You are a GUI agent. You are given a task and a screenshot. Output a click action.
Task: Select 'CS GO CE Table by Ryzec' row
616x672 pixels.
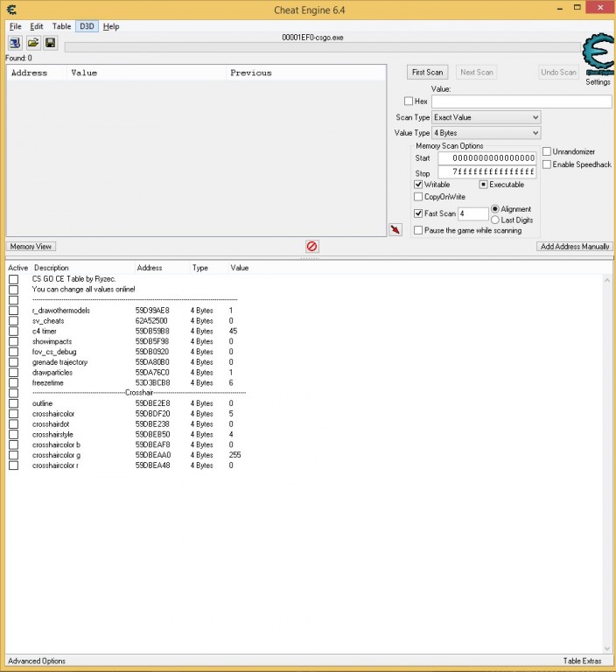coord(73,278)
